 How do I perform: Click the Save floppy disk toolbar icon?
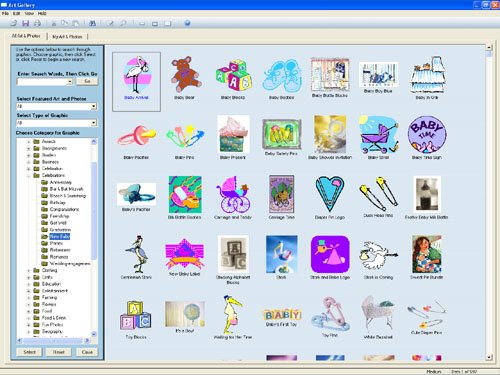click(26, 23)
